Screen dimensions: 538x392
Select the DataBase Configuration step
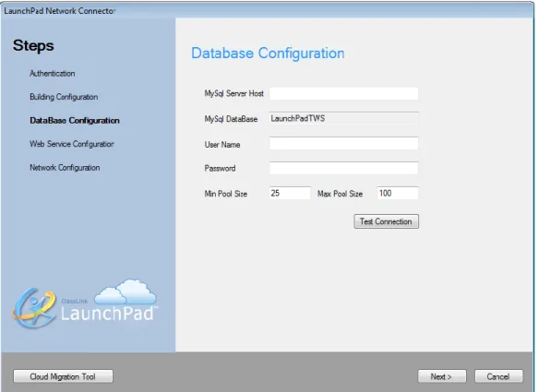coord(75,121)
